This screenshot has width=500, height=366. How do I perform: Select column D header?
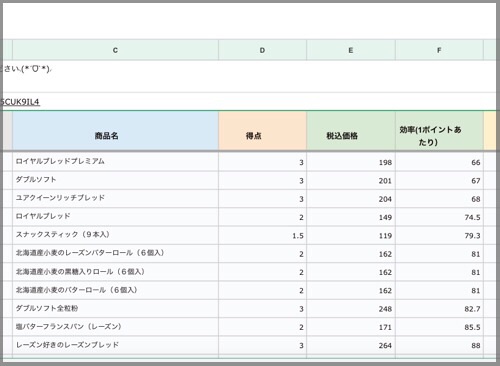[262, 50]
